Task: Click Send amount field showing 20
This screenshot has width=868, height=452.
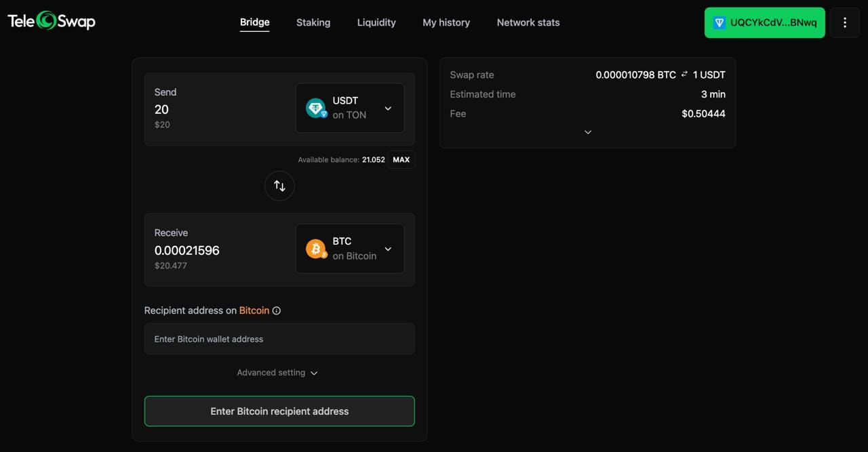Action: 161,110
